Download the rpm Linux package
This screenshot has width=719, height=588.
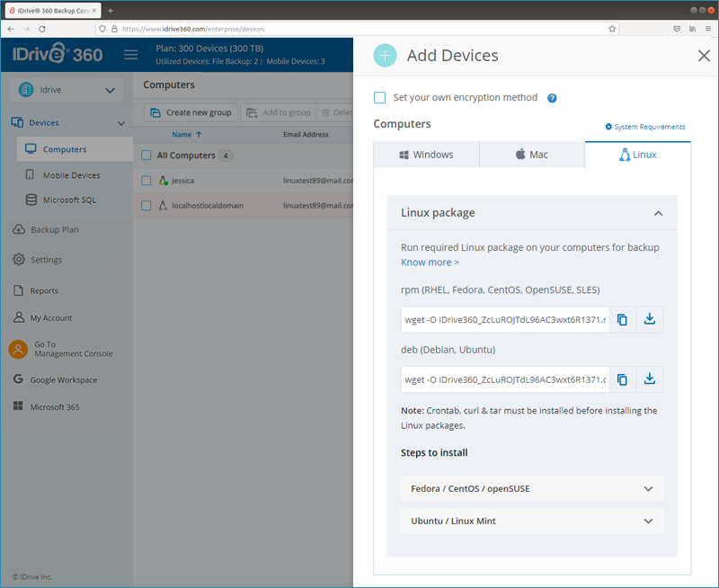tap(650, 320)
